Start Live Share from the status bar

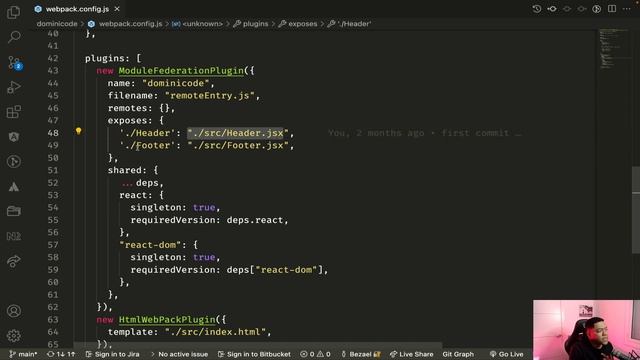pos(411,354)
